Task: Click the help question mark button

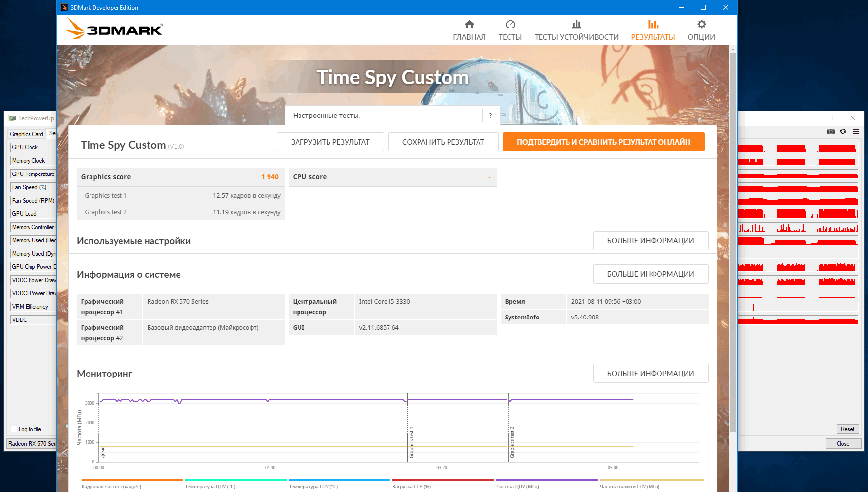Action: click(490, 116)
